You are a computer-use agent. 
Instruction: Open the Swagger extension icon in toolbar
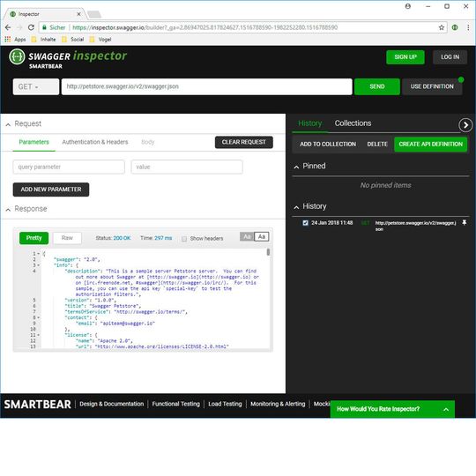455,27
